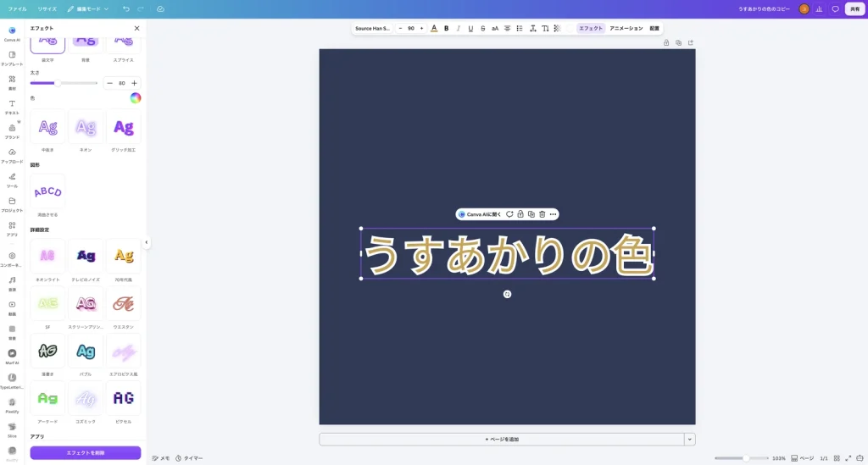Click the list formatting icon

click(520, 28)
